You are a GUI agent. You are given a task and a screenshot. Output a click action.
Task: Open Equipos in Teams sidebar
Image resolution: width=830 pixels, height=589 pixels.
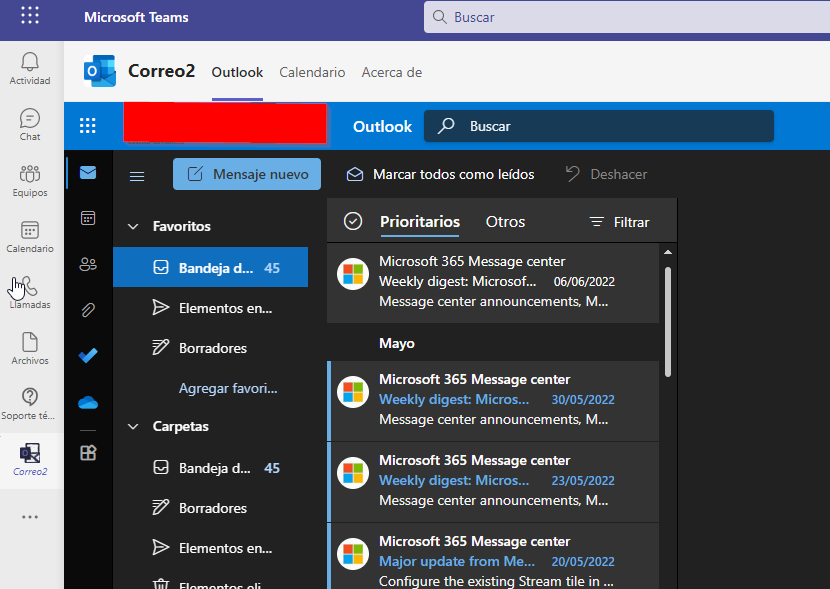pyautogui.click(x=30, y=181)
